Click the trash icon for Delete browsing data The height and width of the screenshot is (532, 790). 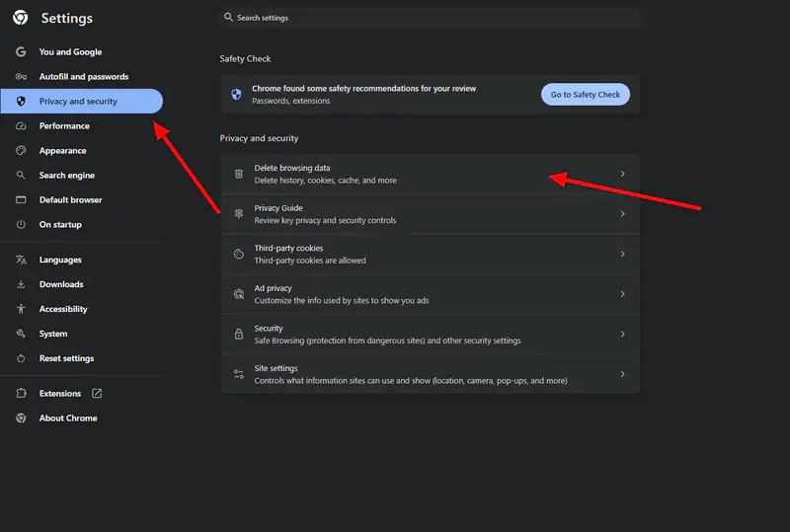click(238, 174)
